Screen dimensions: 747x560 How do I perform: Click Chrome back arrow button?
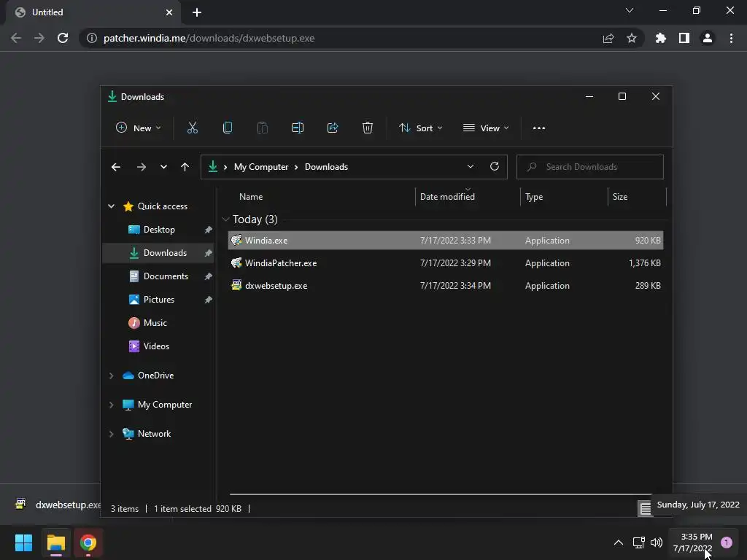point(16,38)
